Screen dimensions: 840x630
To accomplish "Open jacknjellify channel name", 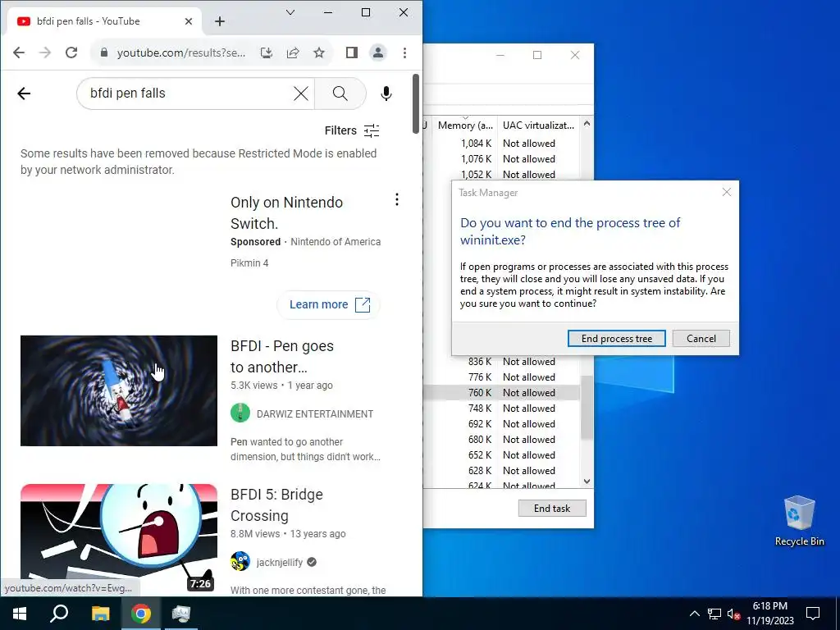I will pos(280,563).
